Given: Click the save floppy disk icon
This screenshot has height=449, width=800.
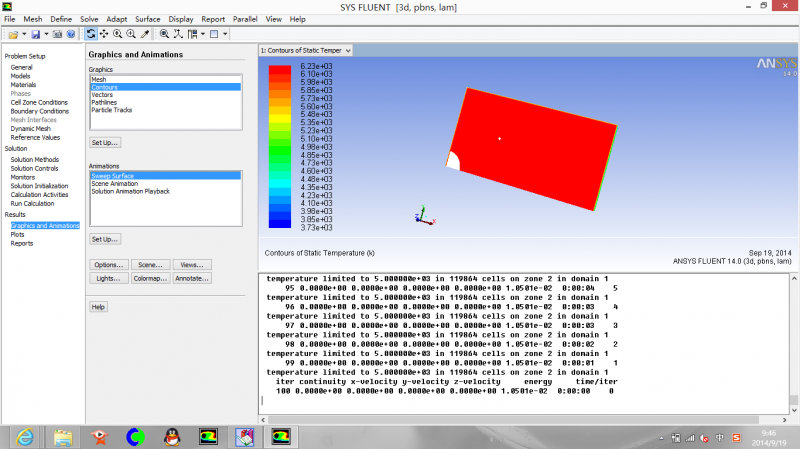Looking at the screenshot, I should coord(35,34).
